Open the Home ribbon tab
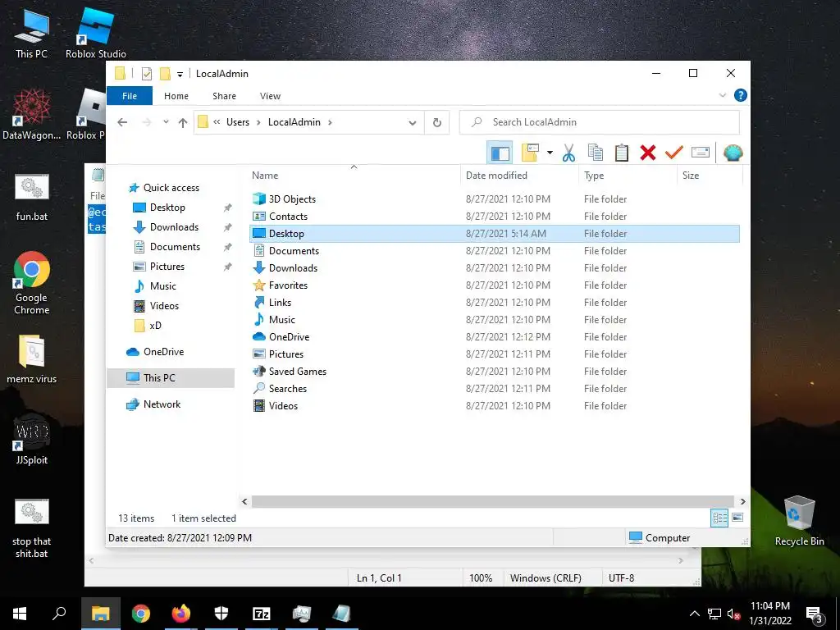This screenshot has width=840, height=630. pos(176,96)
